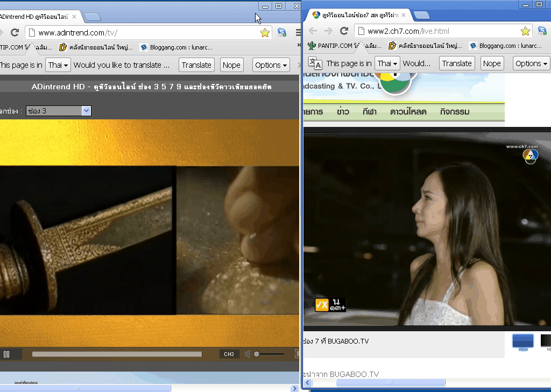Open Options dropdown in ch7 translate bar
The width and height of the screenshot is (551, 392).
pos(531,63)
